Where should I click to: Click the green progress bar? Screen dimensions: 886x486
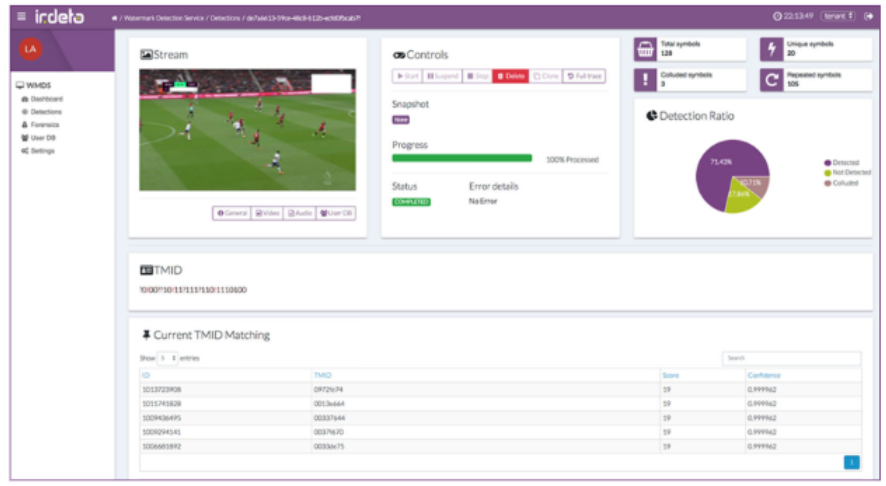[461, 158]
